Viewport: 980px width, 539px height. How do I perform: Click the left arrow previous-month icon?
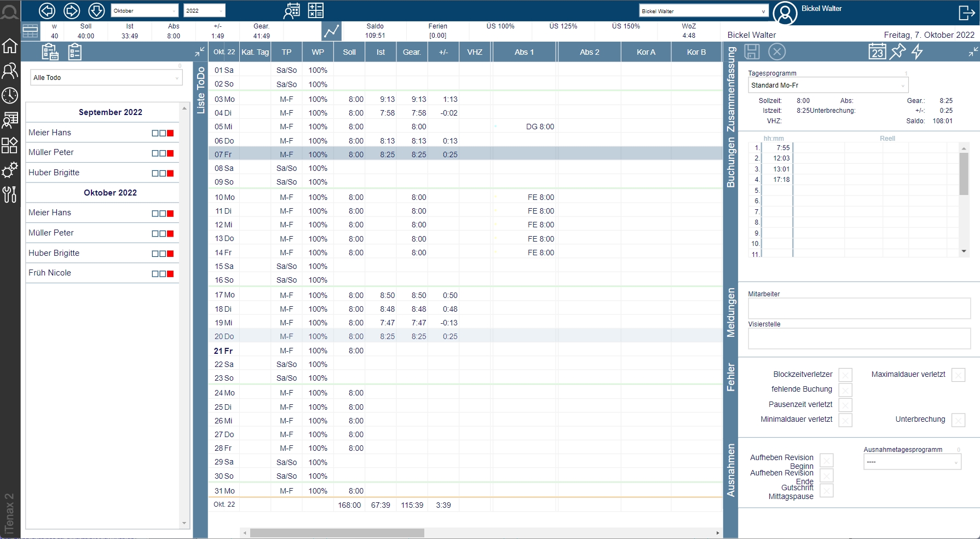[x=47, y=10]
